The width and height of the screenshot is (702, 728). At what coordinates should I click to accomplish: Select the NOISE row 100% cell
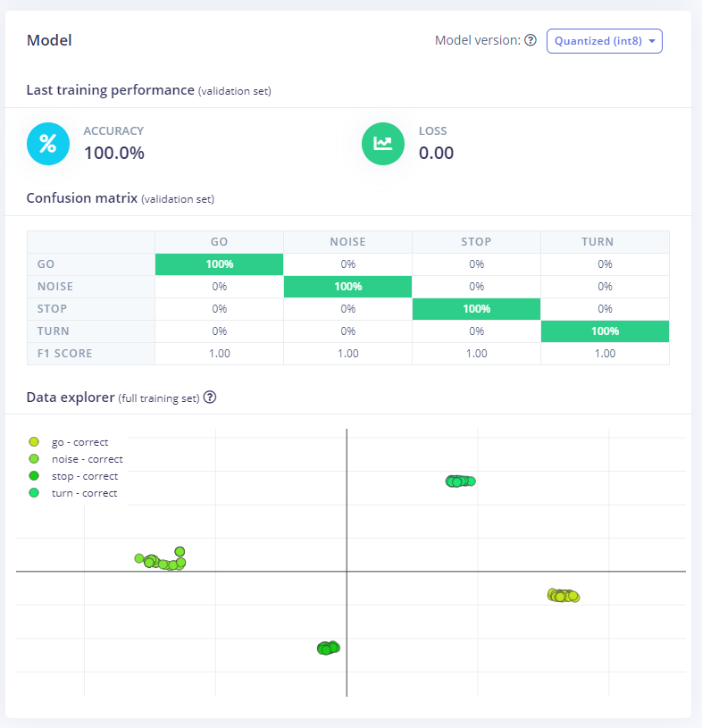(347, 287)
